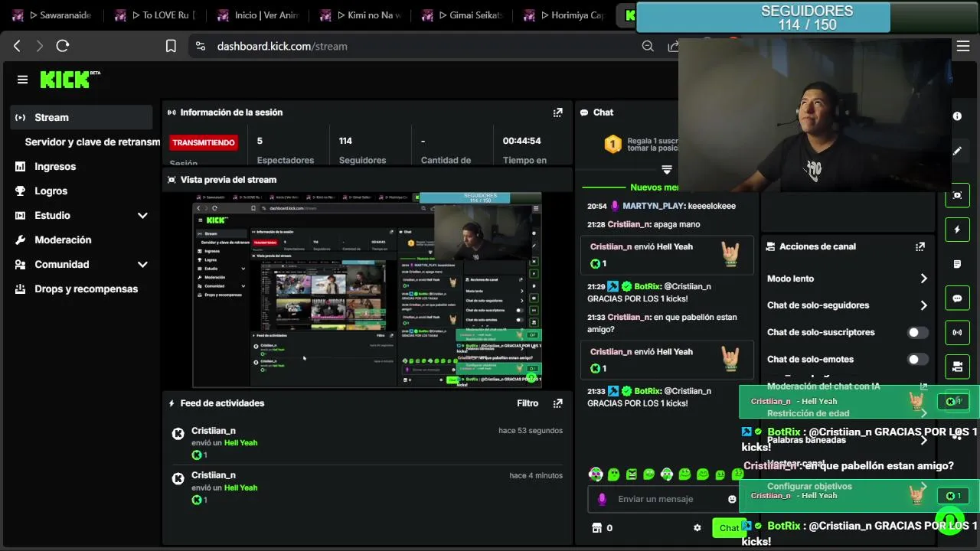Open the browser zoom magnifier icon

click(648, 46)
